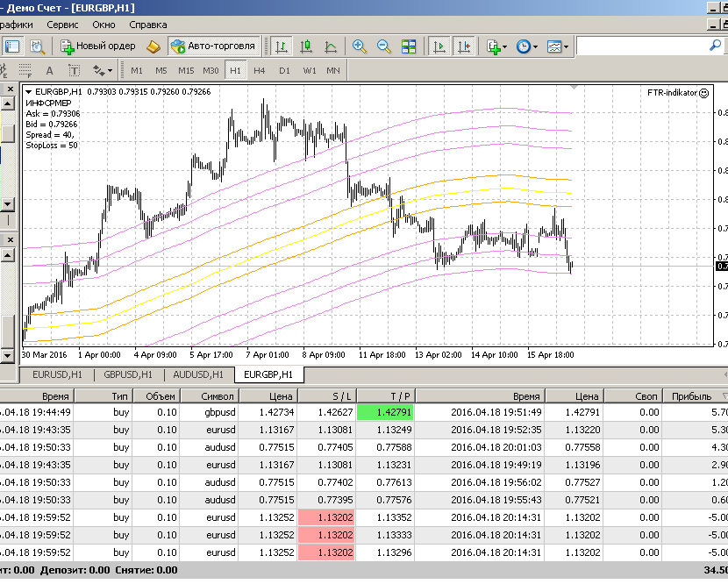Click the FTR-indikator smiley face icon
Screen dimensions: 728x584
pyautogui.click(x=703, y=93)
